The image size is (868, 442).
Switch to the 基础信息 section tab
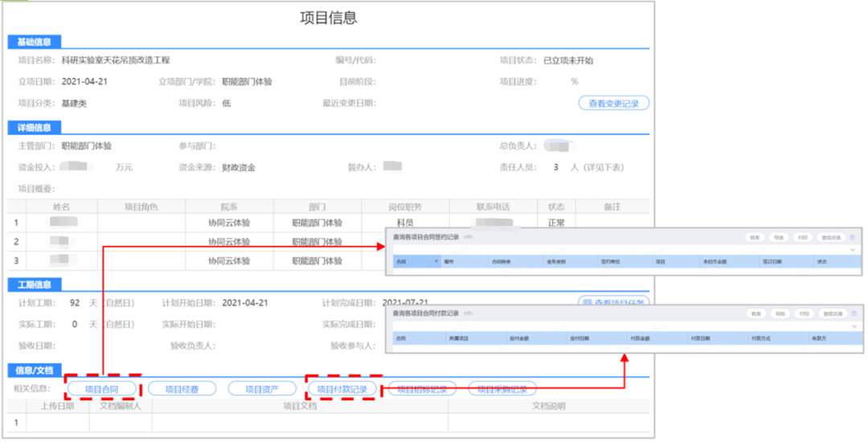pos(34,42)
